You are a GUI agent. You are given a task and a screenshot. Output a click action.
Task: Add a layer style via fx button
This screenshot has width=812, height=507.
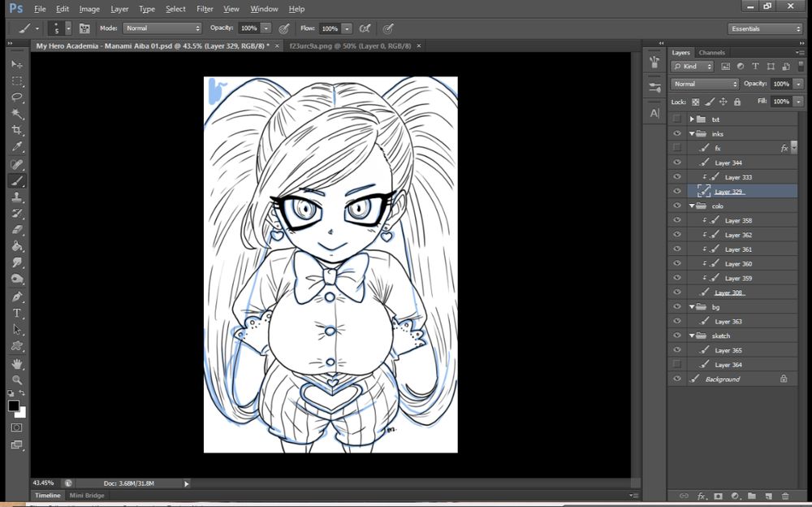coord(702,496)
